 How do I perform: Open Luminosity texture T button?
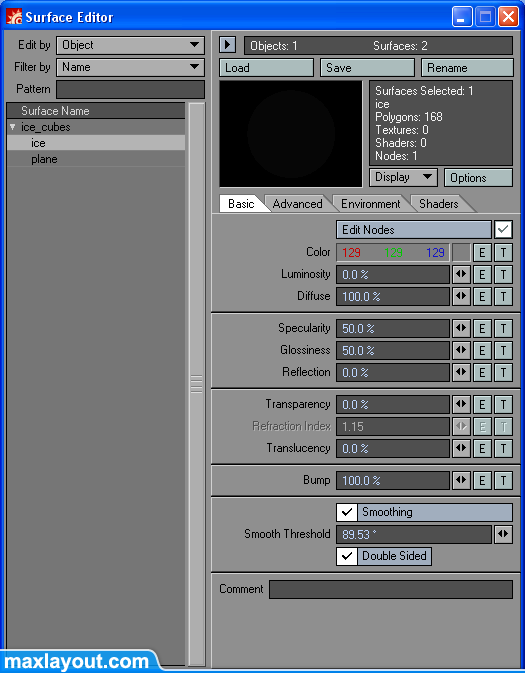coord(504,275)
